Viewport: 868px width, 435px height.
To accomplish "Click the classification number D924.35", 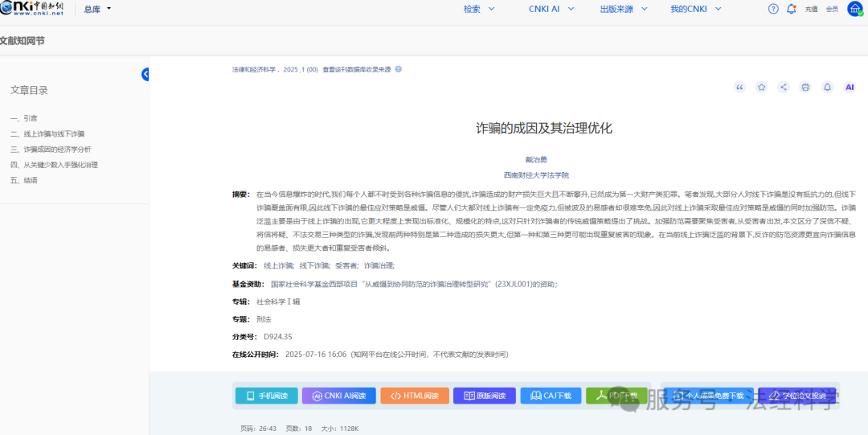I will pos(278,336).
